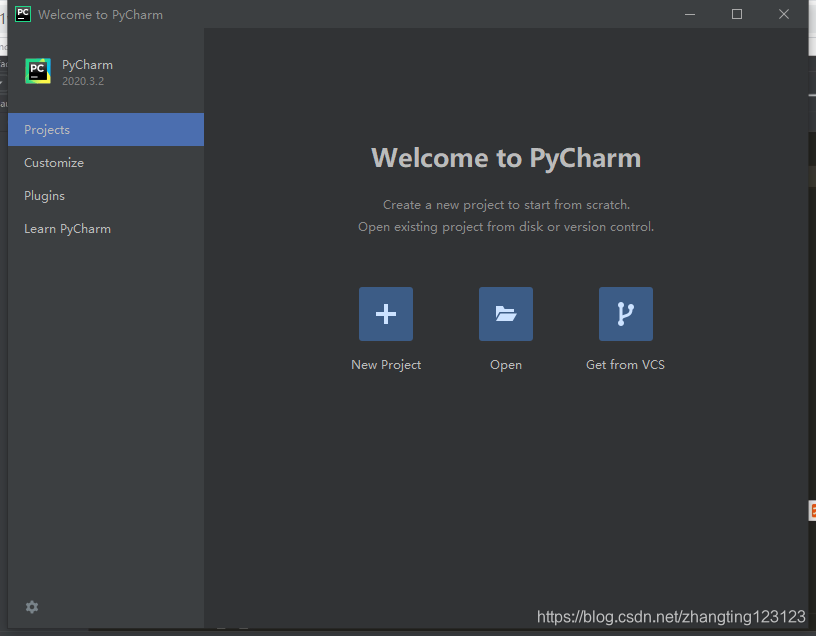Screen dimensions: 816x636
Task: Click 'Create a new project to start from scratch.' text
Action: coord(506,205)
